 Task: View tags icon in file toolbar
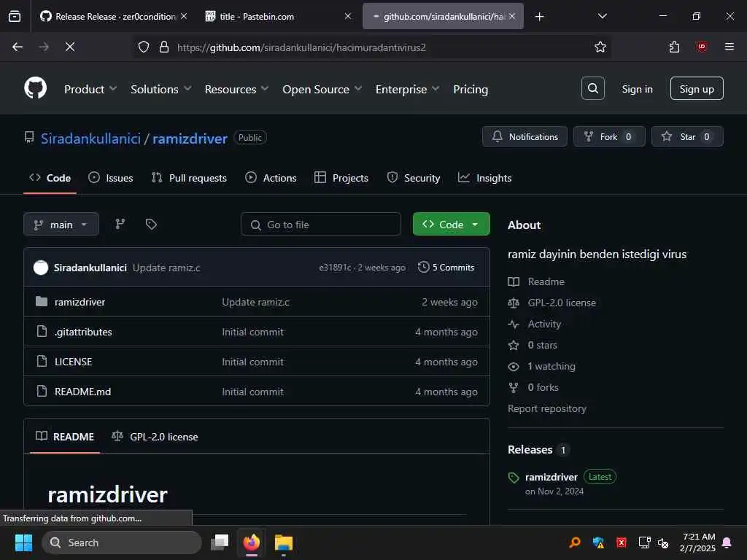point(151,224)
